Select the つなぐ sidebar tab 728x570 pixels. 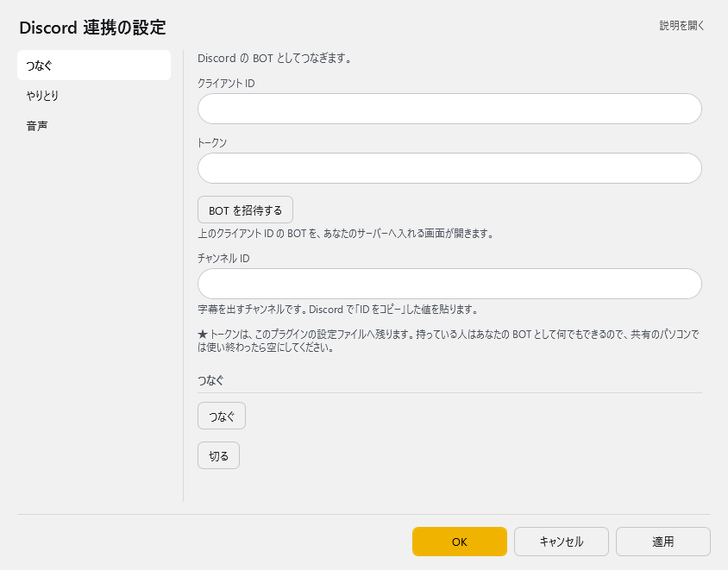pos(94,66)
